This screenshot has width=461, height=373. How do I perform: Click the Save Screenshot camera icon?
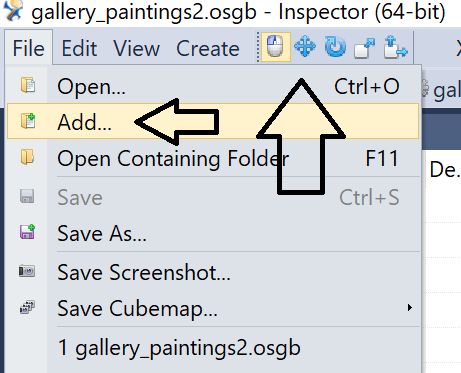pos(27,270)
